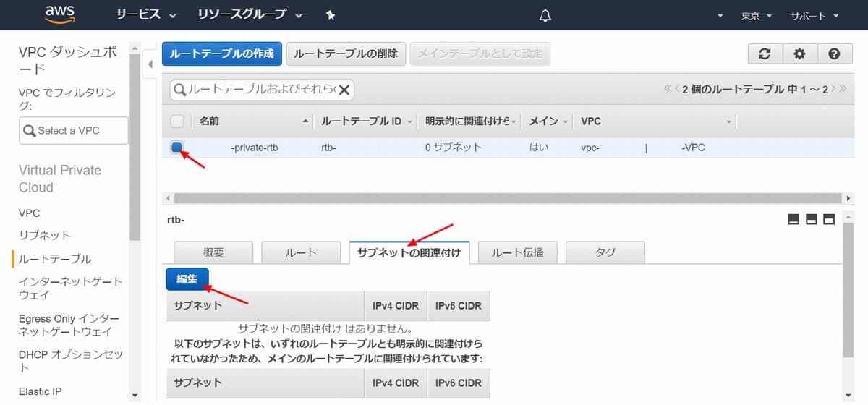Open サブネット link in sidebar
The image size is (868, 405).
[x=45, y=236]
